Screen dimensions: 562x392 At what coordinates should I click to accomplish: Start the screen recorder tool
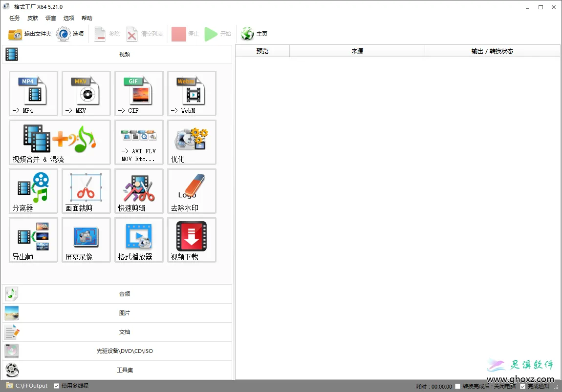click(x=86, y=240)
